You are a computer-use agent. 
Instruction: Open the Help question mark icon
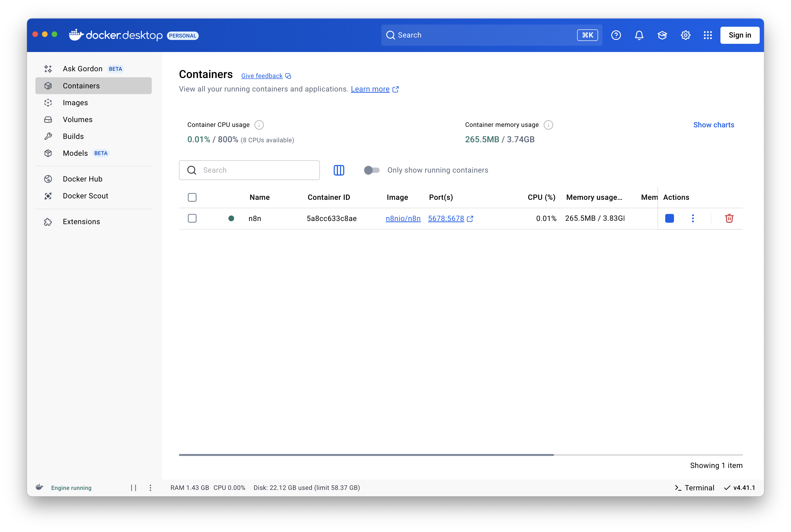click(616, 35)
